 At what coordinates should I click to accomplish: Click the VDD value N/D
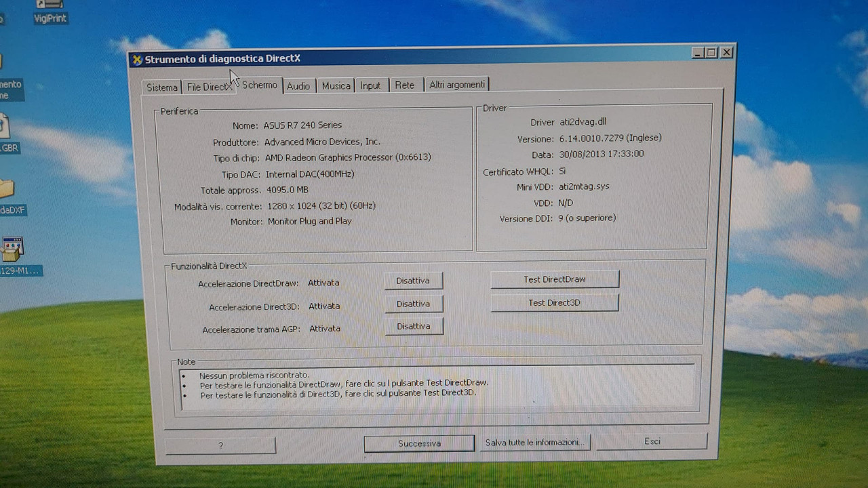pos(566,203)
